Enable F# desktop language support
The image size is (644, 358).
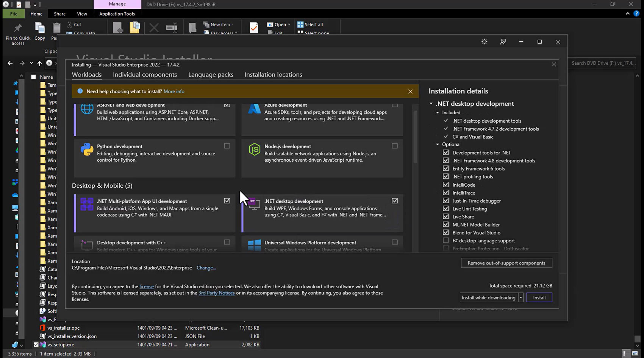(446, 240)
